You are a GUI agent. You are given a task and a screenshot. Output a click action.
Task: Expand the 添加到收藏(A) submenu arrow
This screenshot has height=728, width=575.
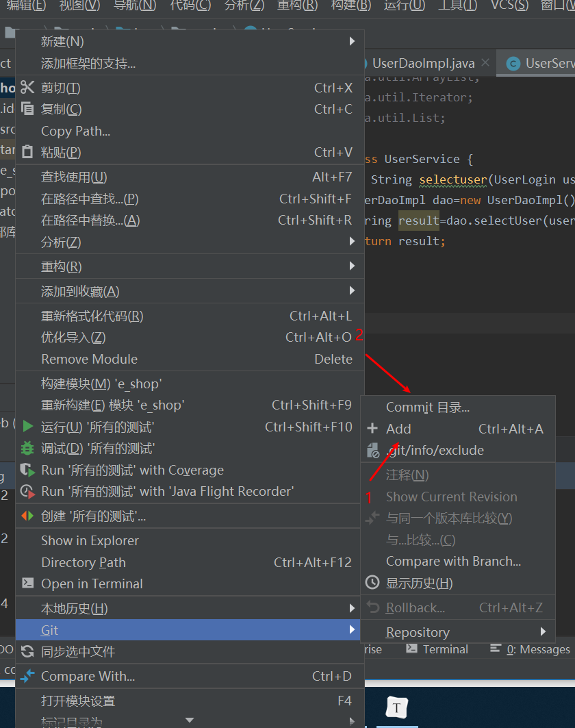tap(353, 290)
